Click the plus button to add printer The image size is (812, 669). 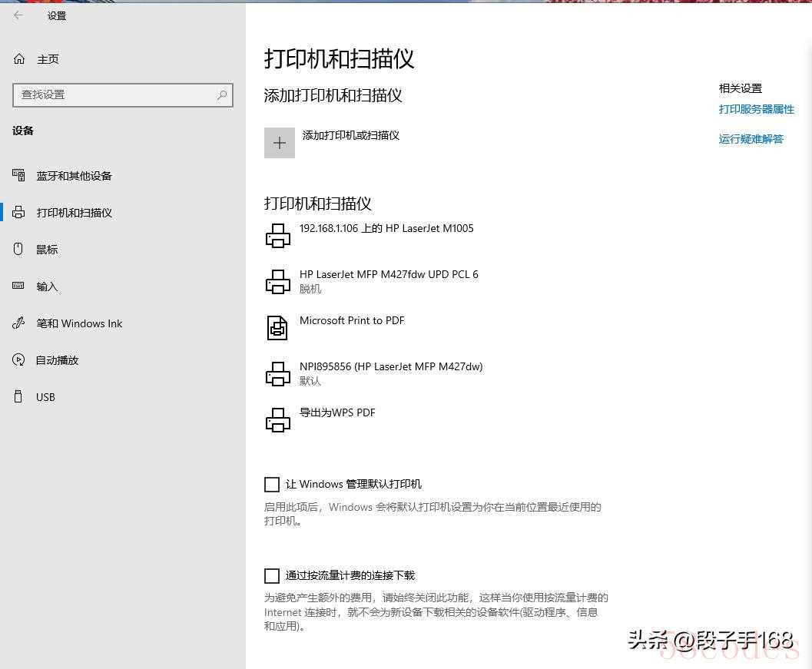point(280,143)
